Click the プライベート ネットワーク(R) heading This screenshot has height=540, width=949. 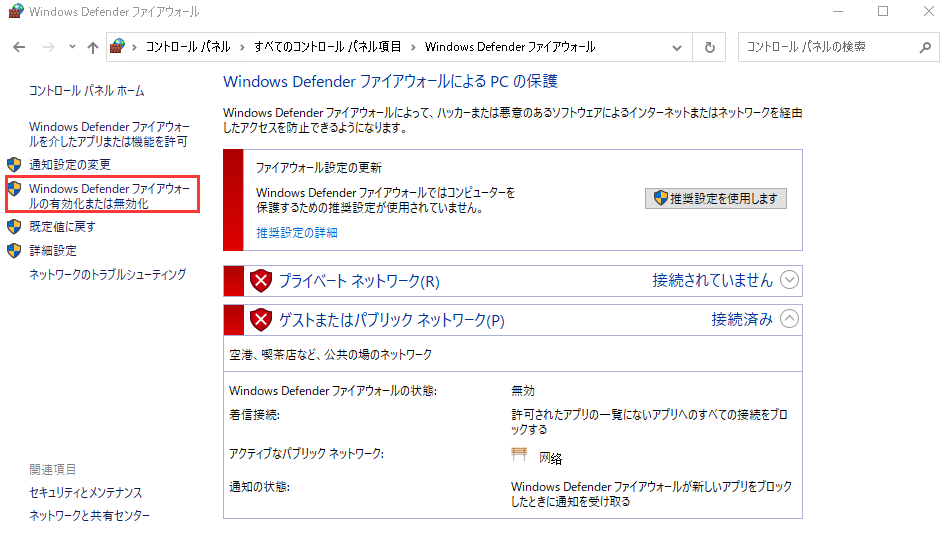[359, 281]
